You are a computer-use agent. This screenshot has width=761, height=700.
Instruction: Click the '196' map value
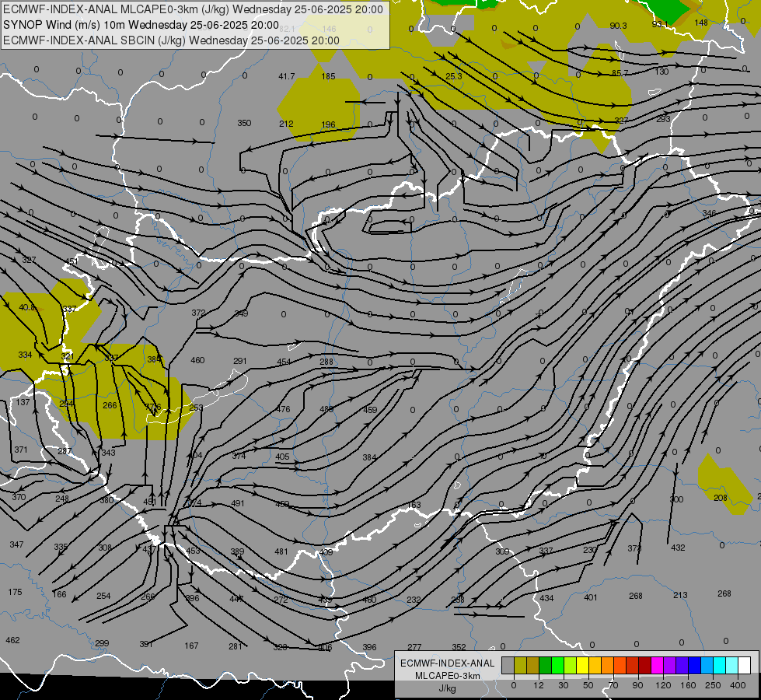[x=329, y=125]
